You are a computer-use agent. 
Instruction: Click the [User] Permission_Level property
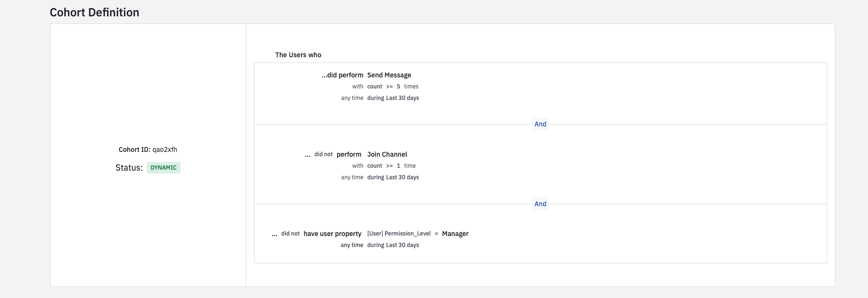click(399, 234)
